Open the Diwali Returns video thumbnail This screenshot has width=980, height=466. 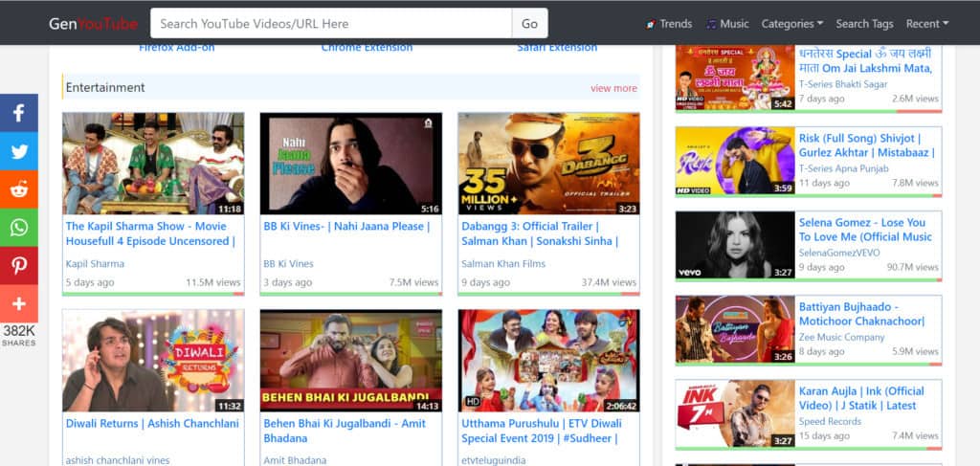(x=153, y=361)
